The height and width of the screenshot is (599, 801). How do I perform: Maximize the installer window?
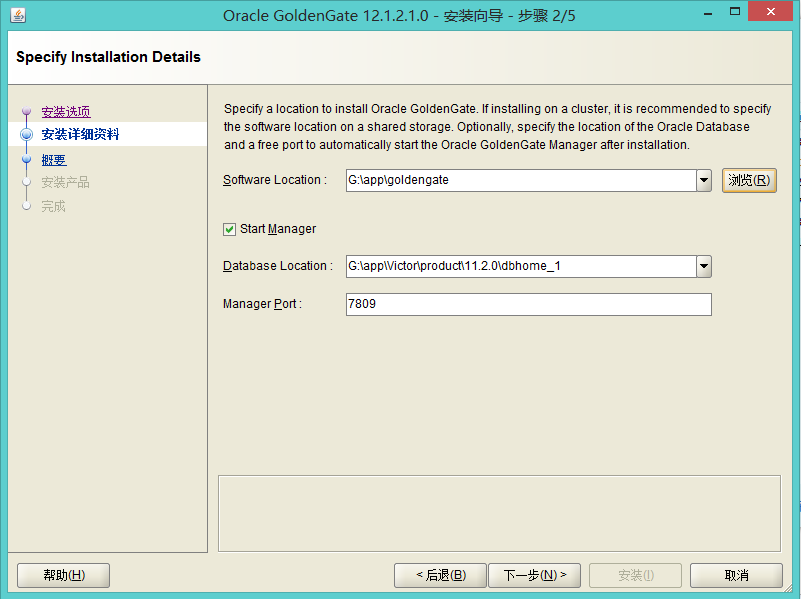click(x=735, y=12)
